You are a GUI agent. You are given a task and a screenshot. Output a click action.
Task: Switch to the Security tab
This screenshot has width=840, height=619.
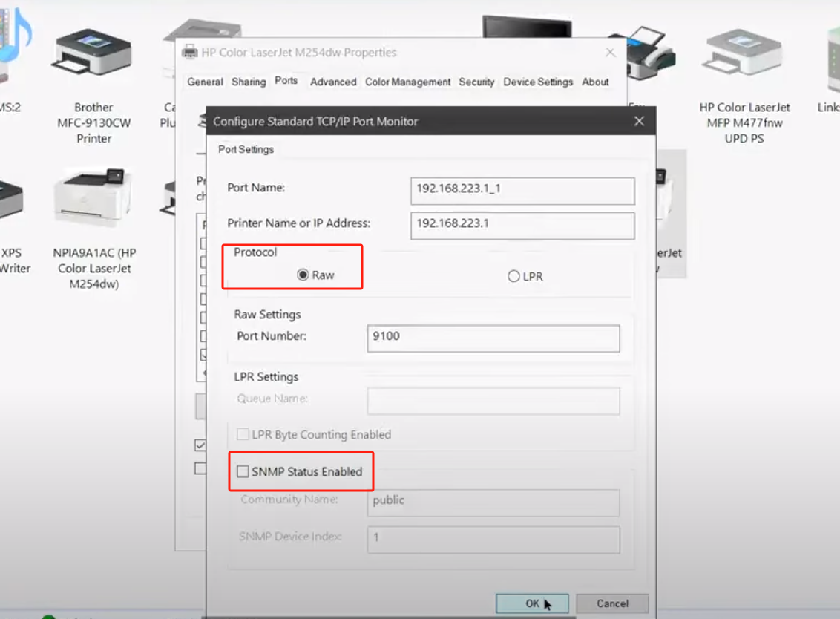[476, 82]
